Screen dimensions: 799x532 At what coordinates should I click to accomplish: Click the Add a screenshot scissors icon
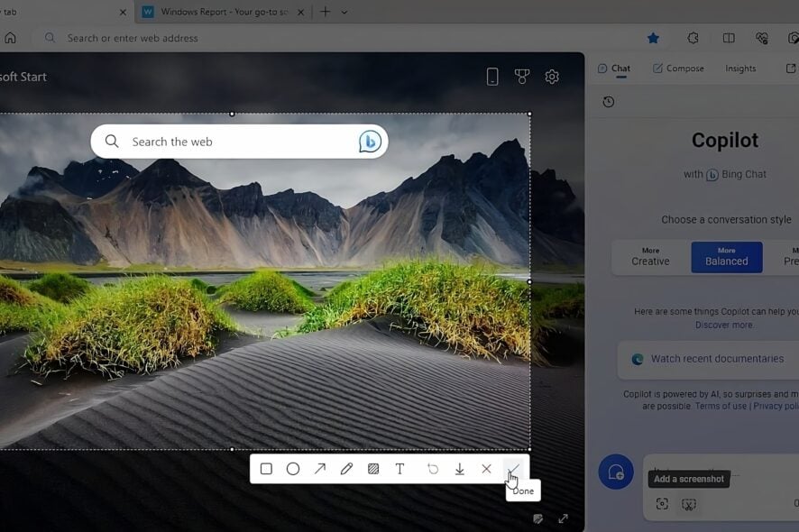689,504
